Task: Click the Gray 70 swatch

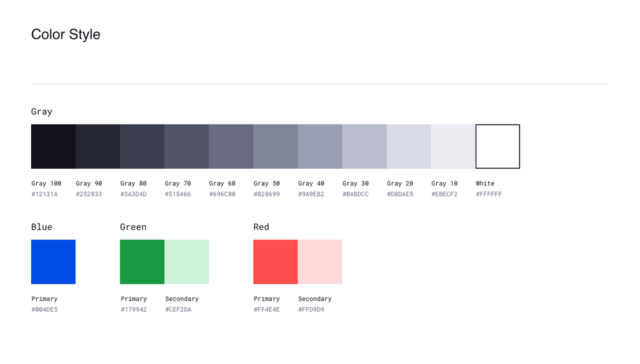Action: pyautogui.click(x=187, y=146)
